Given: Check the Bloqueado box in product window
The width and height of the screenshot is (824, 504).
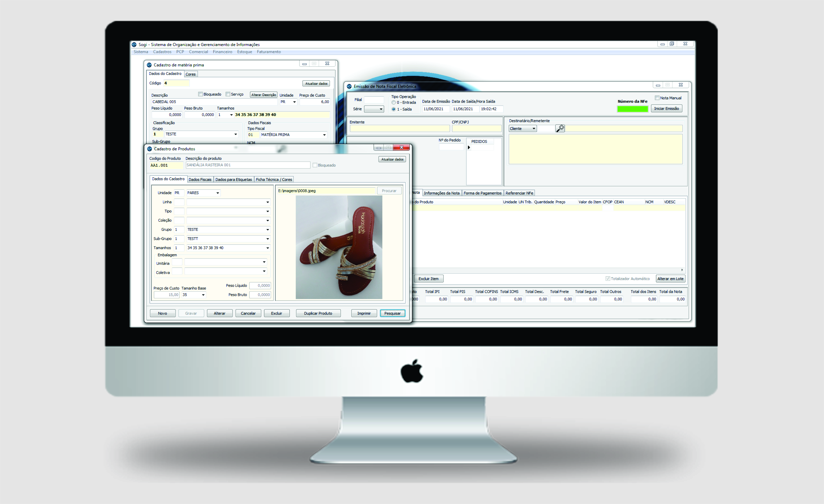Looking at the screenshot, I should [315, 165].
